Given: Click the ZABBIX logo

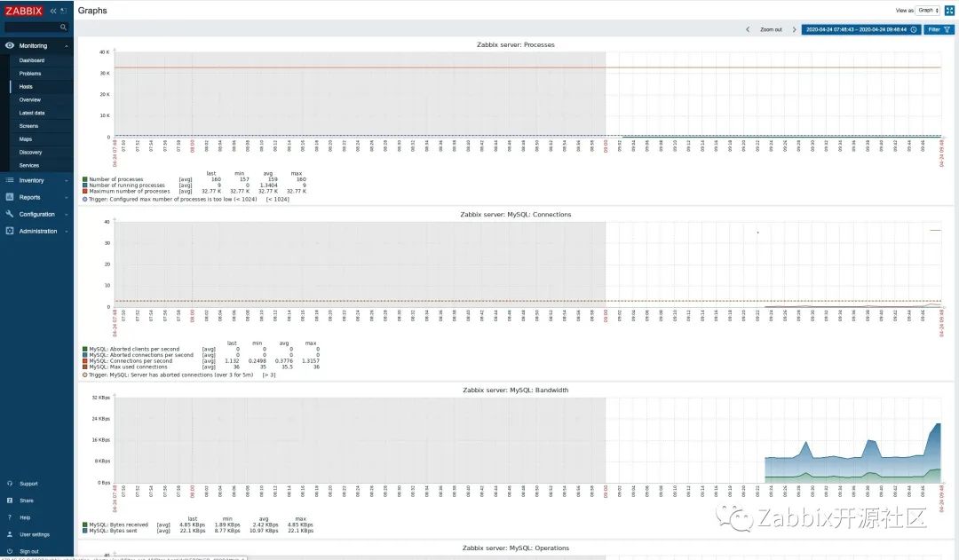Looking at the screenshot, I should [24, 11].
